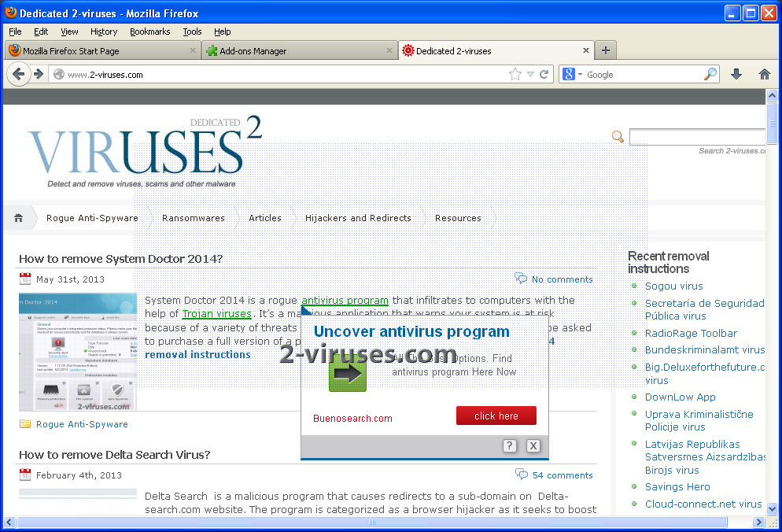Screen dimensions: 782x532
Task: Open the Sogou virus sidebar link
Action: tap(673, 286)
